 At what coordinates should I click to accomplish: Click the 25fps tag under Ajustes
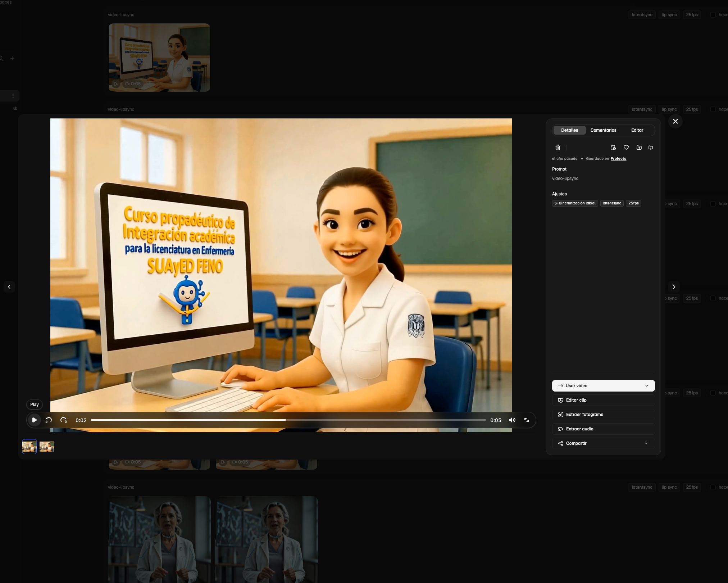click(633, 203)
